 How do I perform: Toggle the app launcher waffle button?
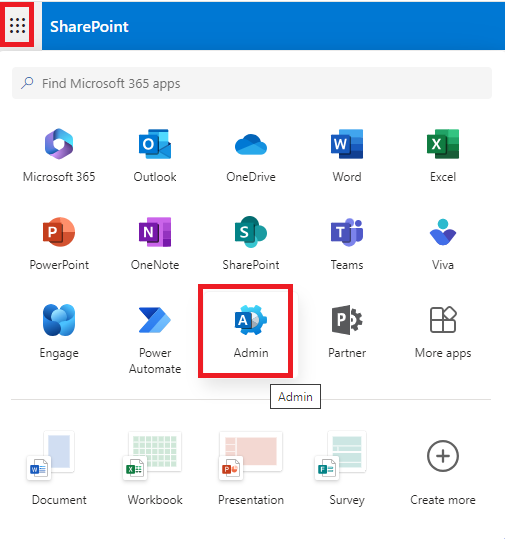[x=17, y=25]
